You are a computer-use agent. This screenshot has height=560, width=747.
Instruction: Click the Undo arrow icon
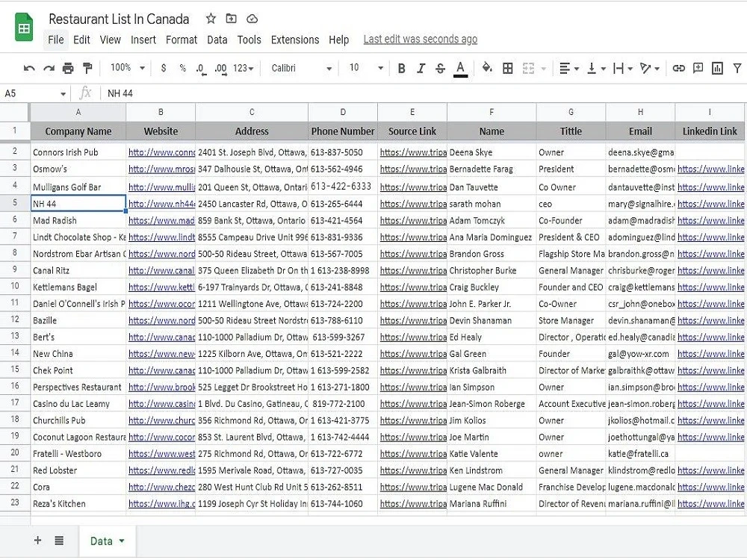[x=29, y=69]
